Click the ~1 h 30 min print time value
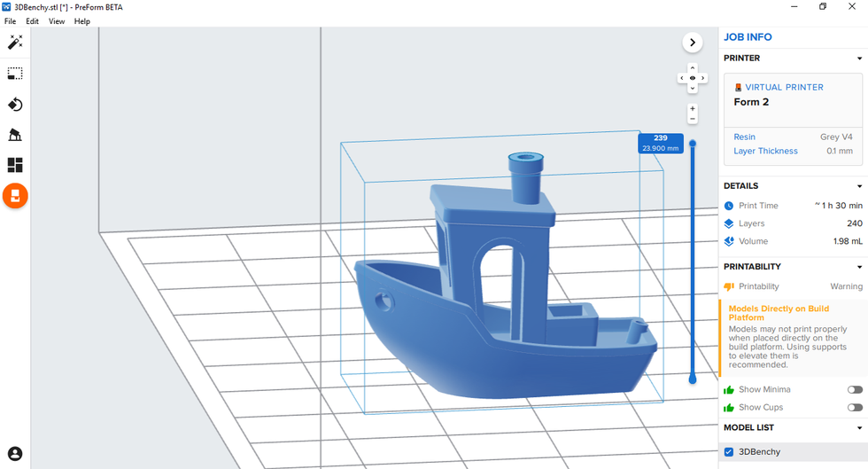The width and height of the screenshot is (868, 469). (x=838, y=206)
